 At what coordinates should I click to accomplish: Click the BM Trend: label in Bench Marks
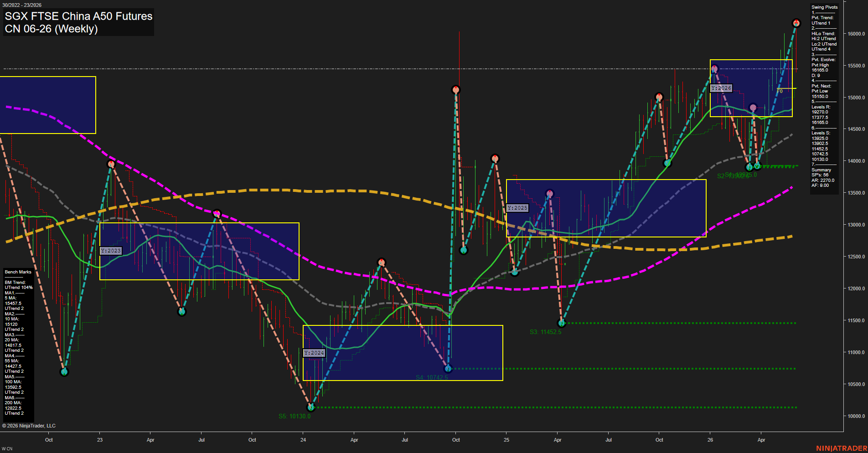15,283
